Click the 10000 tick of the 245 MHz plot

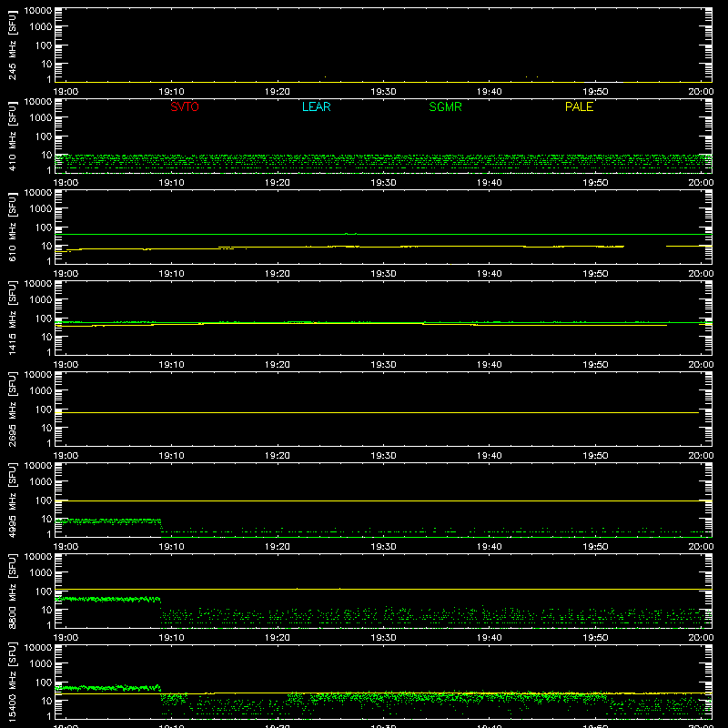(38, 11)
